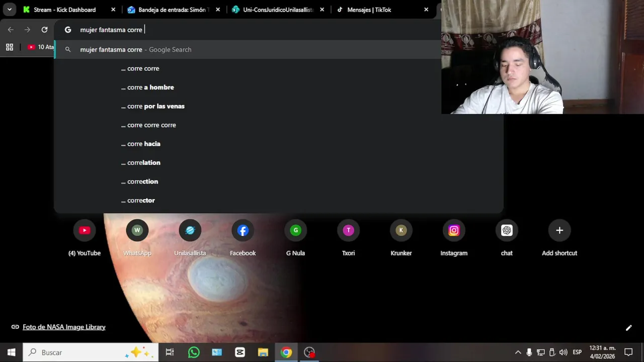Open the tab search dropdown arrow
Screen dimensions: 644x362
pos(9,10)
